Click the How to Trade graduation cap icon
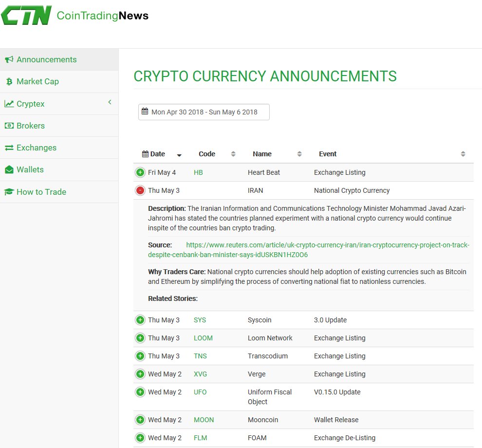This screenshot has width=482, height=448. (9, 192)
